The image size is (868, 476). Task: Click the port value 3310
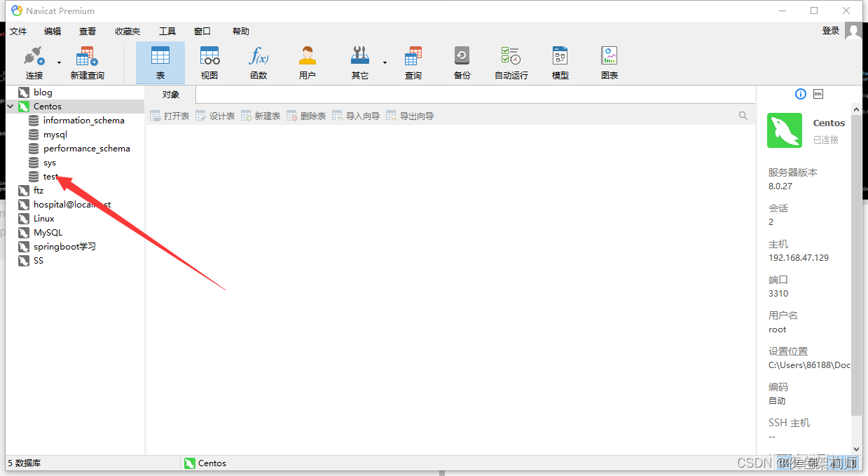pyautogui.click(x=778, y=294)
